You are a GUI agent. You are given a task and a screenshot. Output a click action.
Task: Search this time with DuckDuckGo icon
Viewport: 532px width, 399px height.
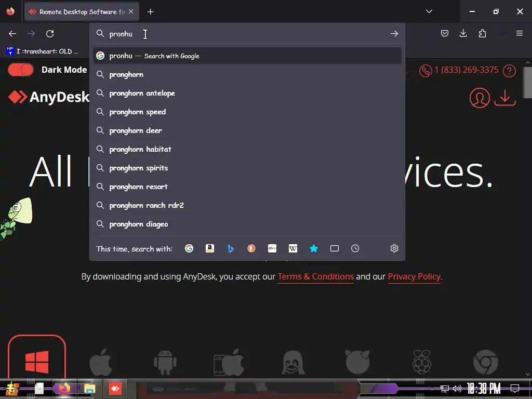coord(251,248)
